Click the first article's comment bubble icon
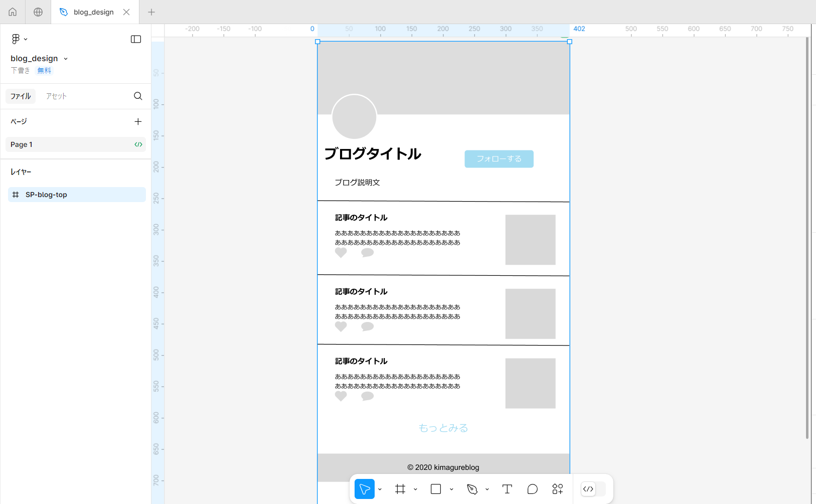 pyautogui.click(x=368, y=252)
